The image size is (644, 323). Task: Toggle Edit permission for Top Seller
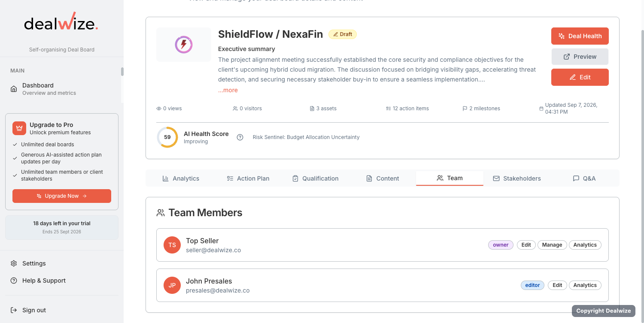tap(526, 245)
